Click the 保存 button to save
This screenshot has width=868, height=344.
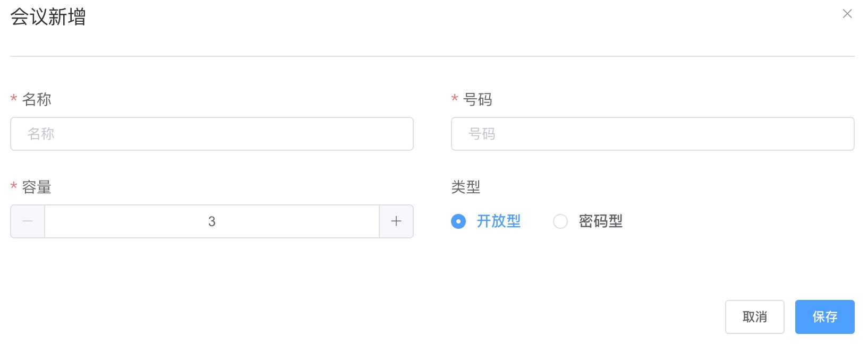pyautogui.click(x=824, y=317)
